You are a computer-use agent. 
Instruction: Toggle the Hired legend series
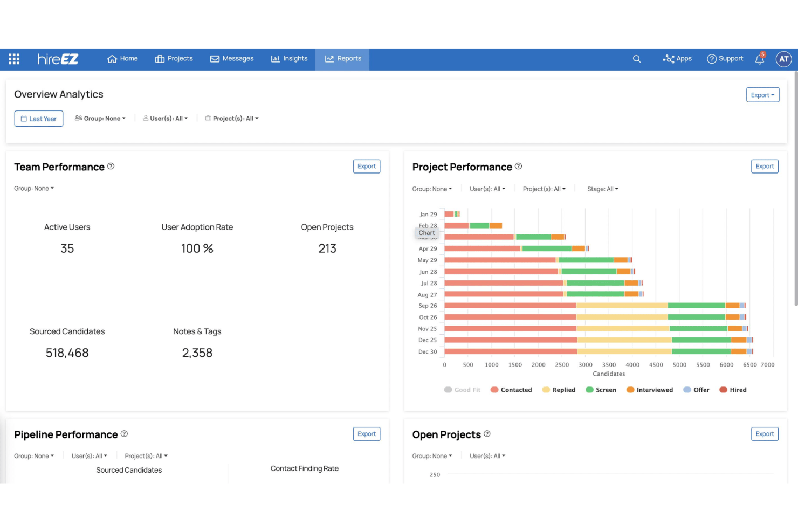[x=733, y=390]
